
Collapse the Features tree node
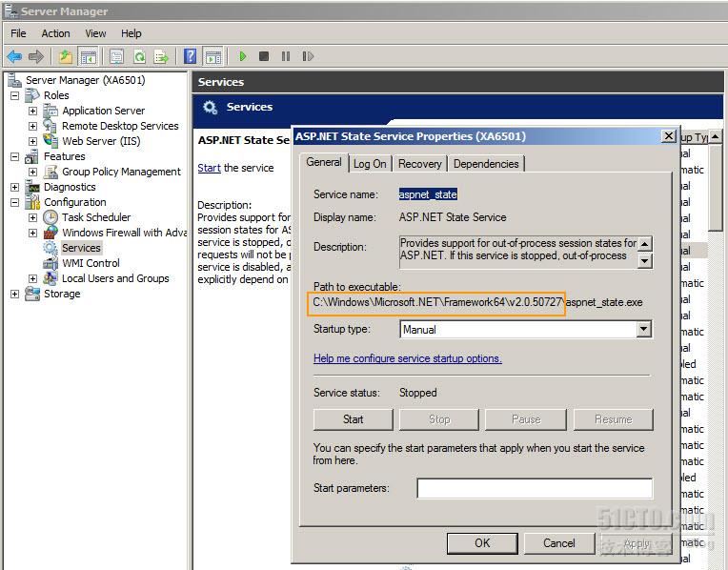point(15,156)
